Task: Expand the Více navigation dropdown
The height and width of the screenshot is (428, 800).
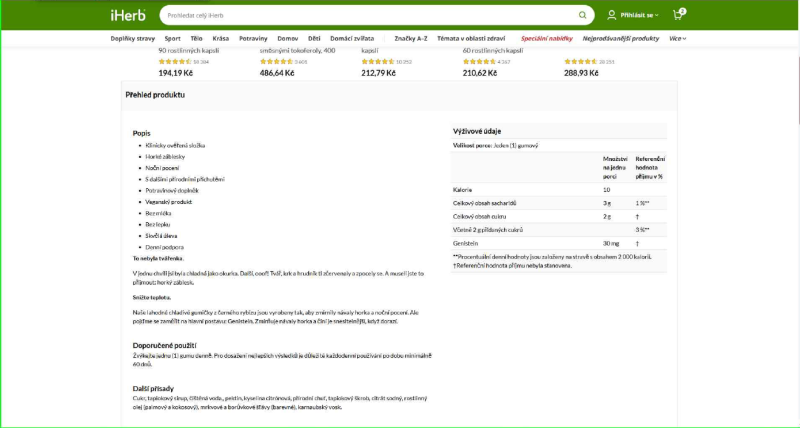Action: pyautogui.click(x=678, y=38)
